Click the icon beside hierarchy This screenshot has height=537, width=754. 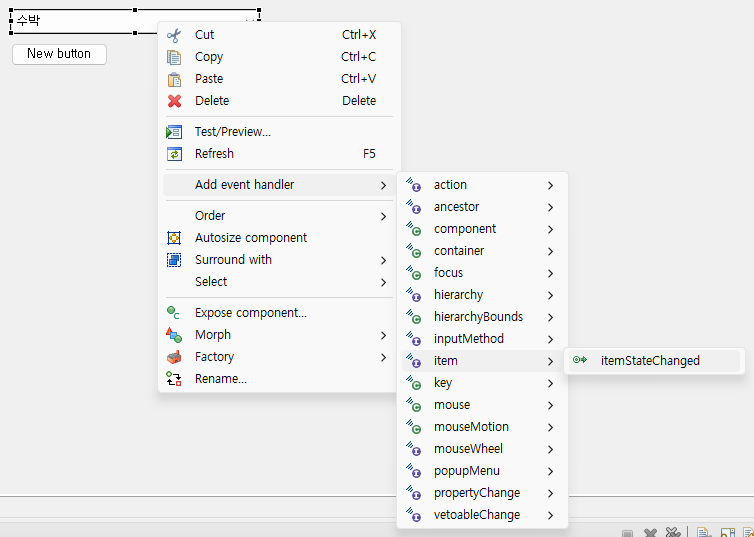tap(414, 295)
